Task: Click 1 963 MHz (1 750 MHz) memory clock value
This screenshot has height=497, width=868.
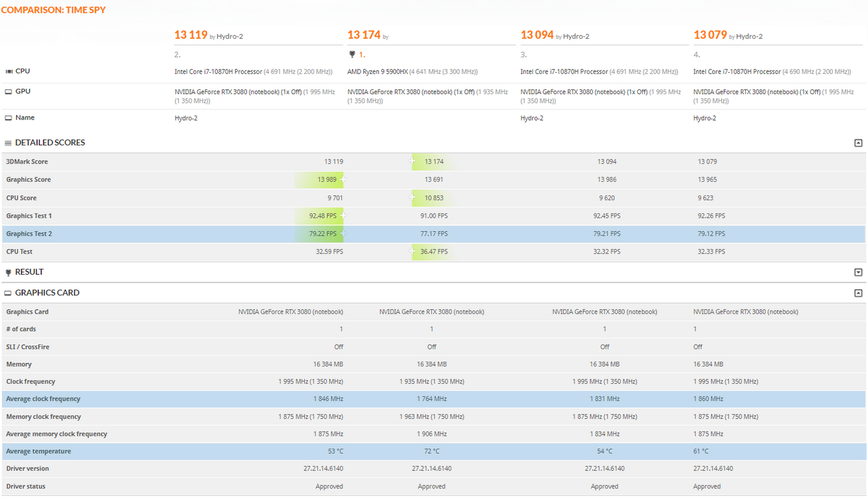Action: [x=432, y=416]
